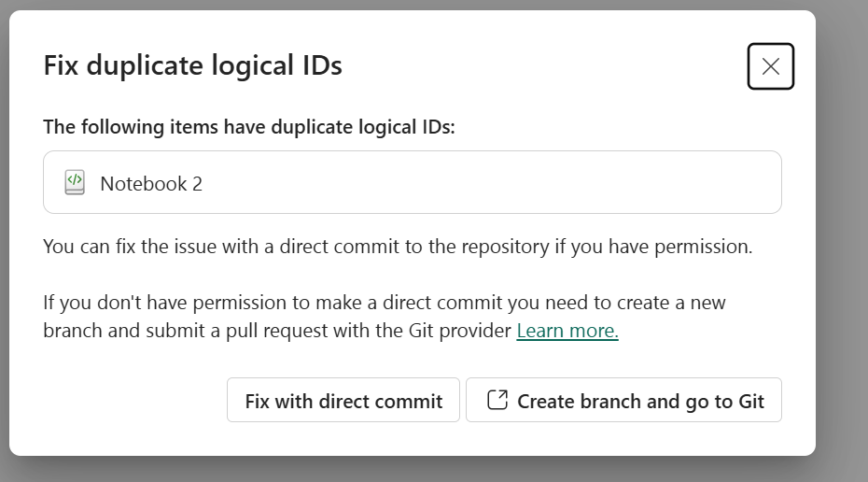Click blank dialog area left of Fix button

[x=131, y=401]
